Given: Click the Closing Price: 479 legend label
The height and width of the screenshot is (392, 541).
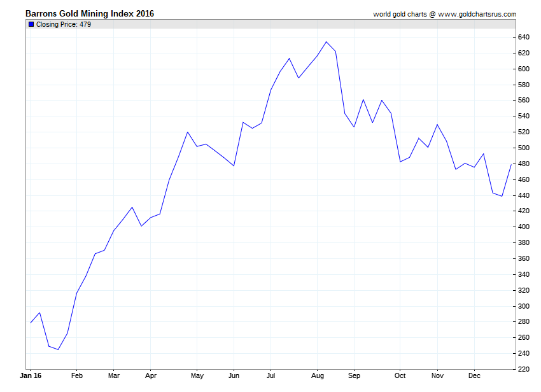Looking at the screenshot, I should 64,24.
